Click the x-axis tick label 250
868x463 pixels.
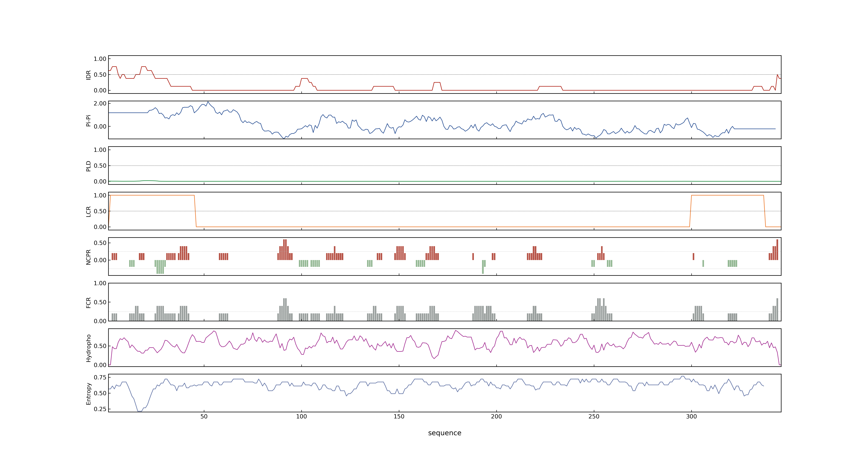594,416
